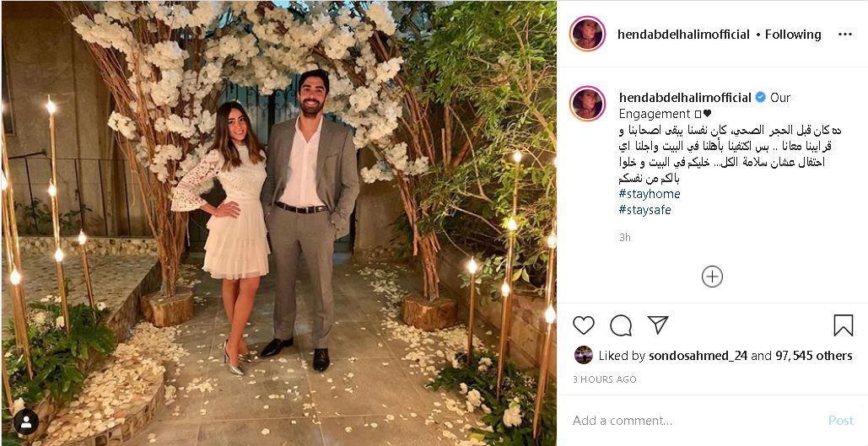Share the post using the paper plane icon
Viewport: 868px width, 446px height.
tap(658, 325)
